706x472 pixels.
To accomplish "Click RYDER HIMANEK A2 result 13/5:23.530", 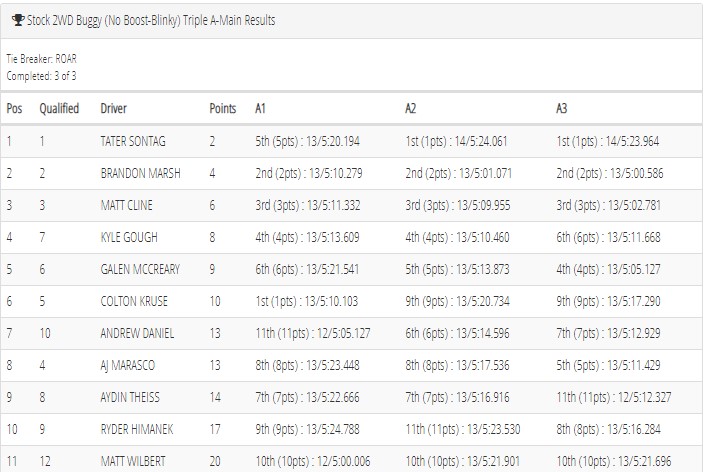I will click(x=493, y=429).
